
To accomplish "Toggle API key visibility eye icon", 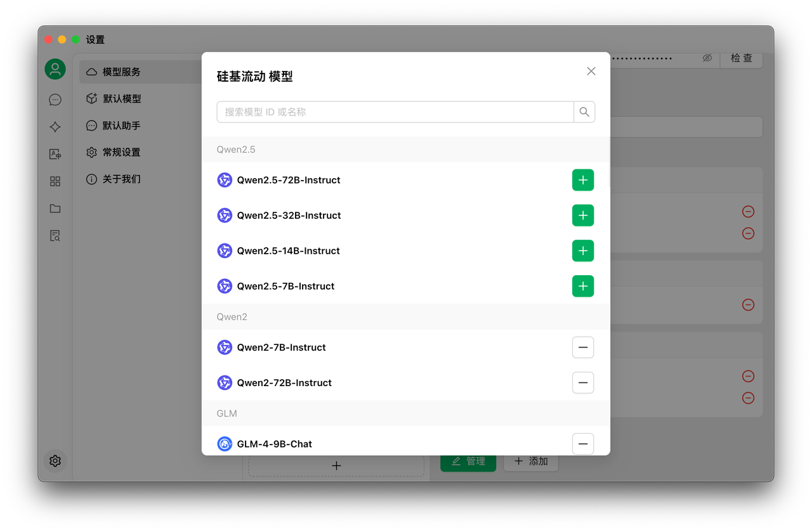I will click(707, 58).
